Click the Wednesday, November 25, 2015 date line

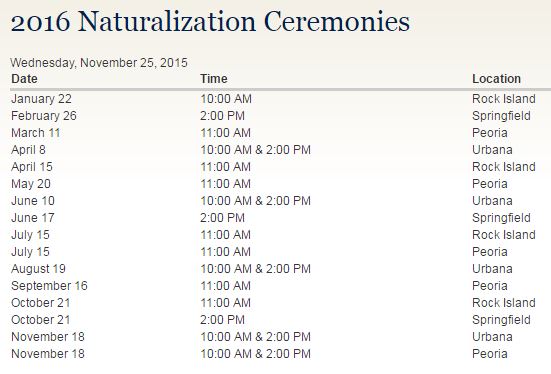point(99,63)
